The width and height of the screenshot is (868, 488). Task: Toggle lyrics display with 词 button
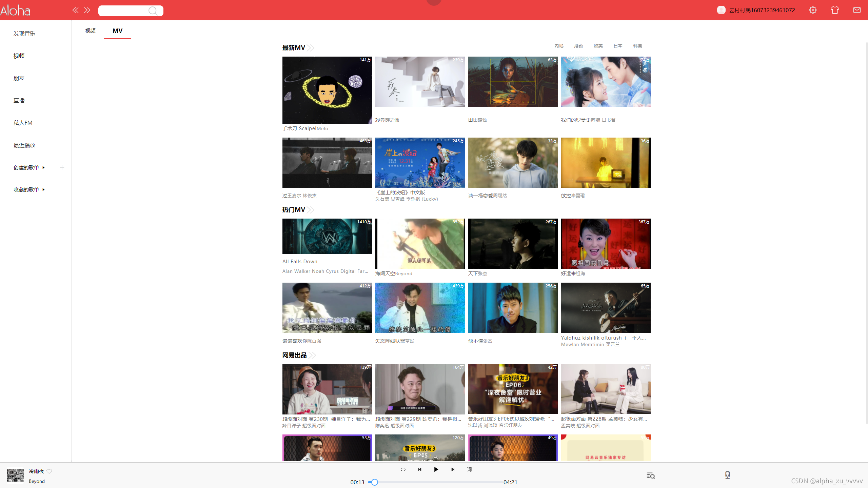tap(469, 469)
